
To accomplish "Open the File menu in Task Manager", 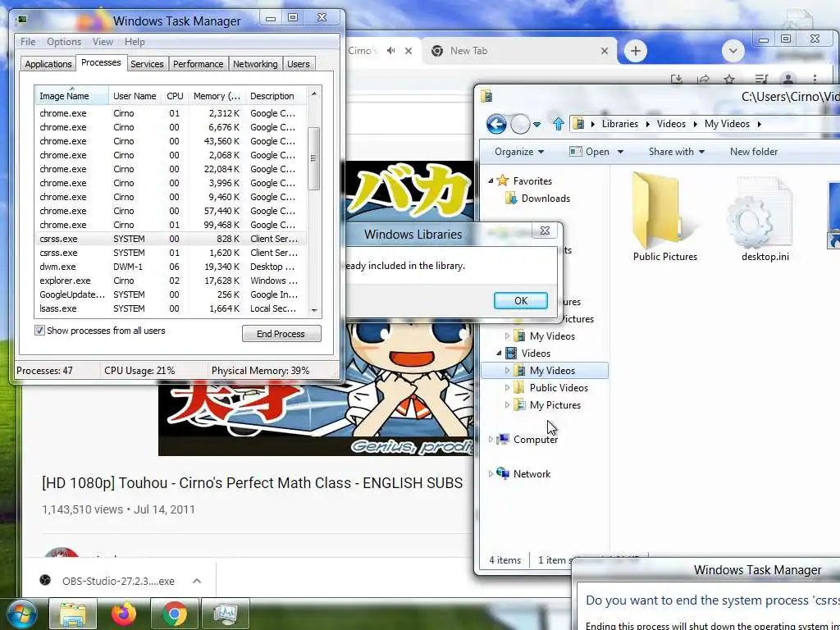I will (x=28, y=42).
